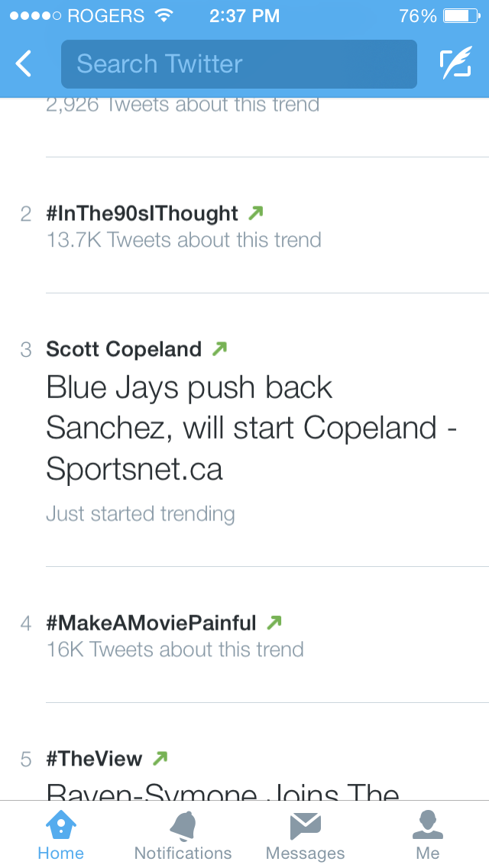
Task: Tap the back arrow icon
Action: click(24, 64)
